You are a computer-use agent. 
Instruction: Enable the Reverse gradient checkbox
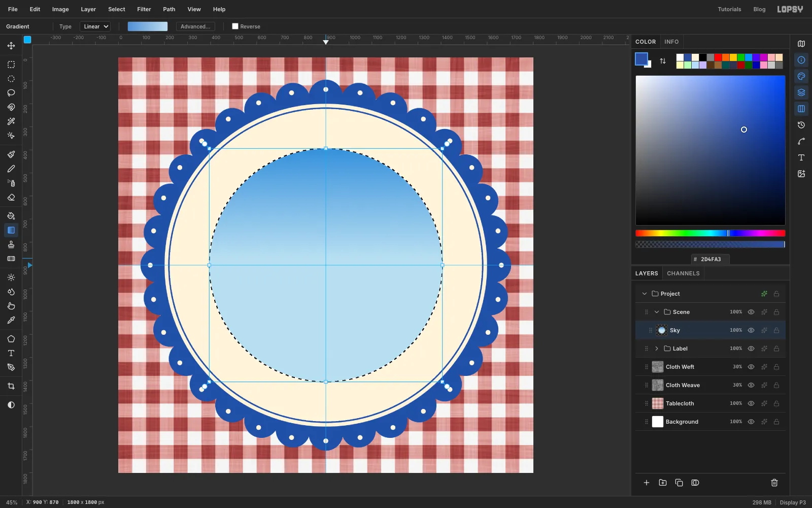coord(235,26)
